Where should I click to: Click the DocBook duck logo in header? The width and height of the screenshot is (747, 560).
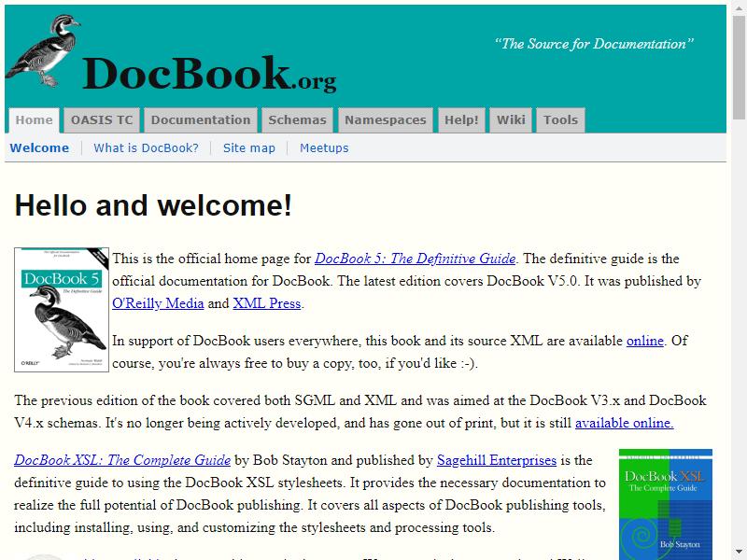[43, 50]
